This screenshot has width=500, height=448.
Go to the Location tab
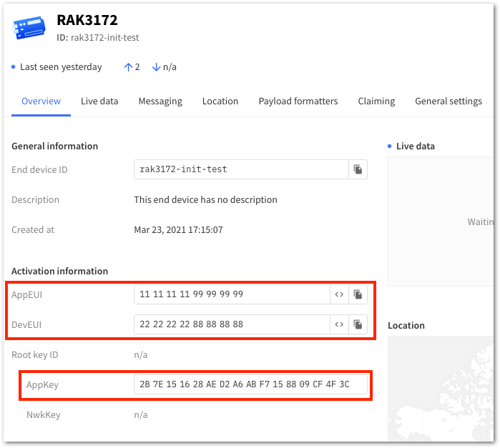220,101
